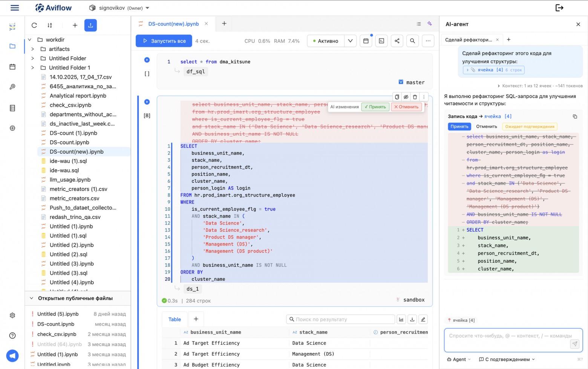The image size is (588, 369).
Task: Expand Untitled Folder 1
Action: [x=33, y=68]
